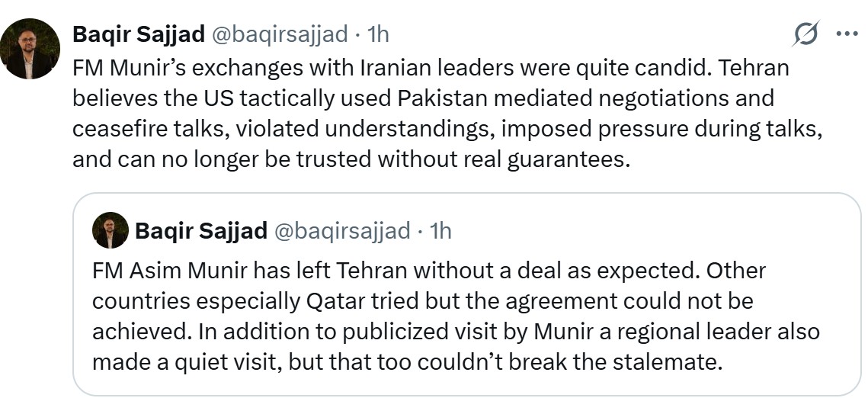
Task: Select Baqir Sajjad name in quoted tweet
Action: (201, 231)
